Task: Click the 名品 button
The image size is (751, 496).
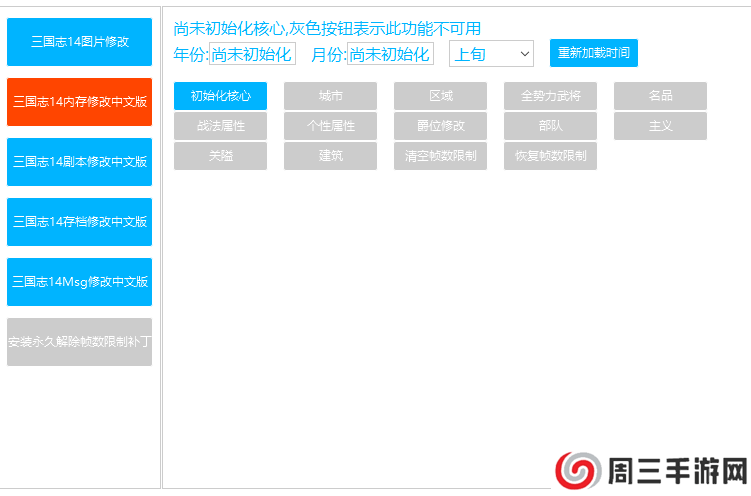Action: click(x=660, y=96)
